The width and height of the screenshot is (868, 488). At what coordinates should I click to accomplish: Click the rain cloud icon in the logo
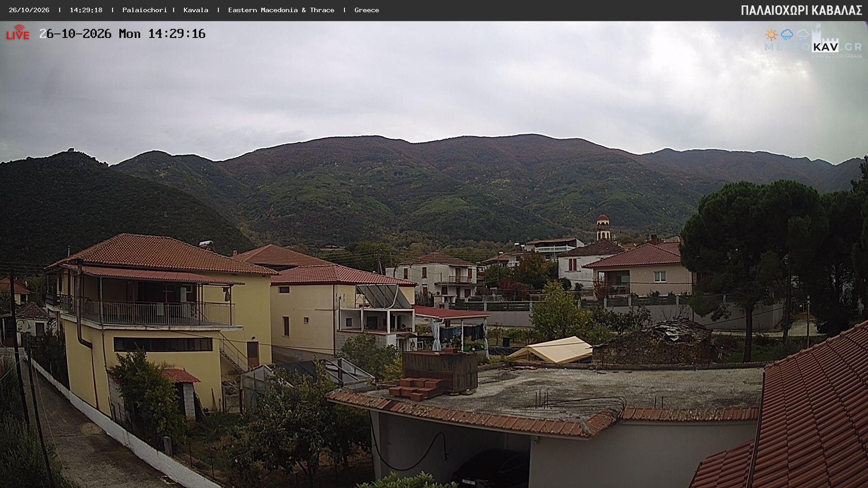point(787,35)
